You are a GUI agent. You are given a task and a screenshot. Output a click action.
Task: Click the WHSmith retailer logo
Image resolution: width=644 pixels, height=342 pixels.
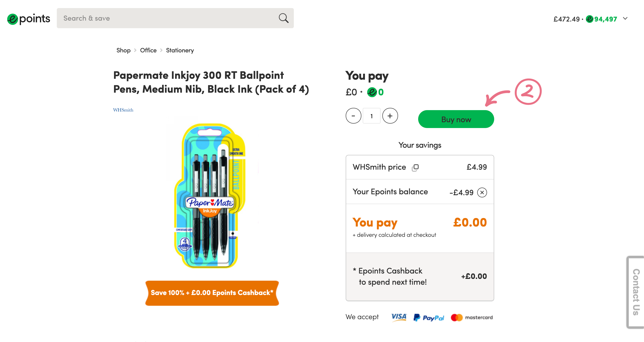coord(123,110)
